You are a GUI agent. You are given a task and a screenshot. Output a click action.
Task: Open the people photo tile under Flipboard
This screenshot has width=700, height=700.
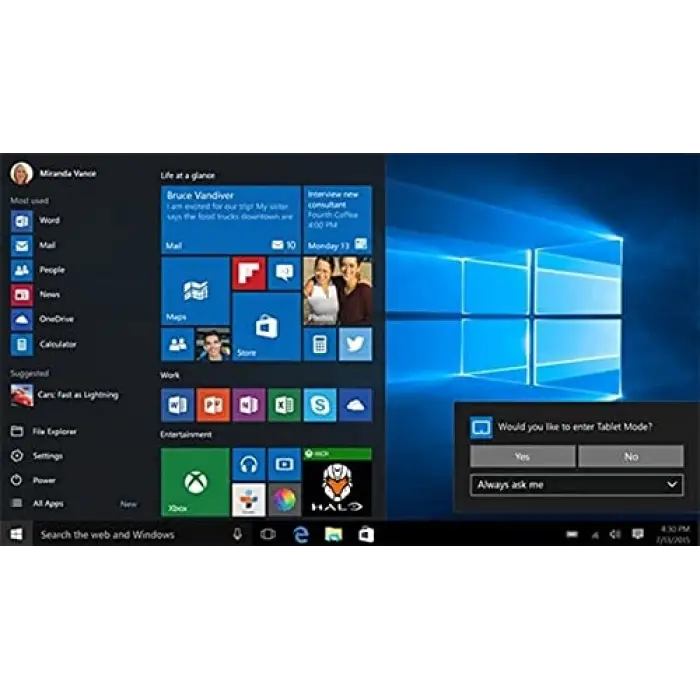pos(213,344)
